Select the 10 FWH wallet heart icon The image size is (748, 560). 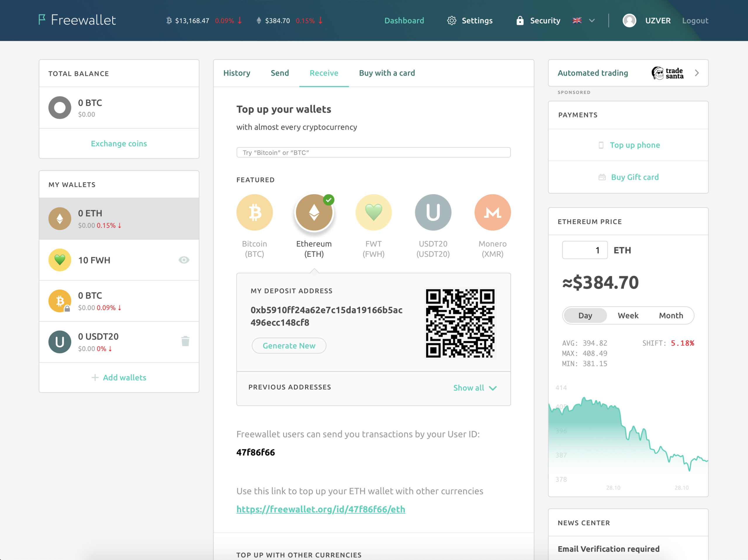click(x=60, y=260)
